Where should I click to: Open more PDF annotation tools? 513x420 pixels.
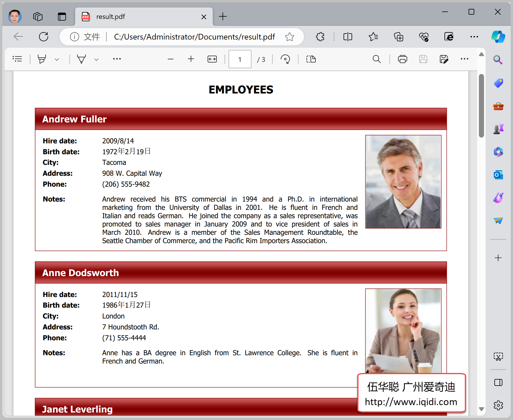point(117,59)
